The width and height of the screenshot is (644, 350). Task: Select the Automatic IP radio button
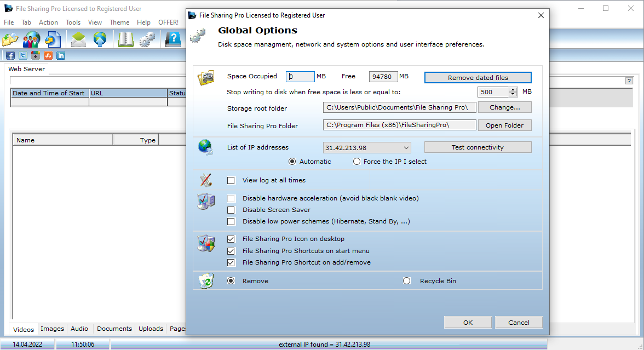click(x=292, y=162)
